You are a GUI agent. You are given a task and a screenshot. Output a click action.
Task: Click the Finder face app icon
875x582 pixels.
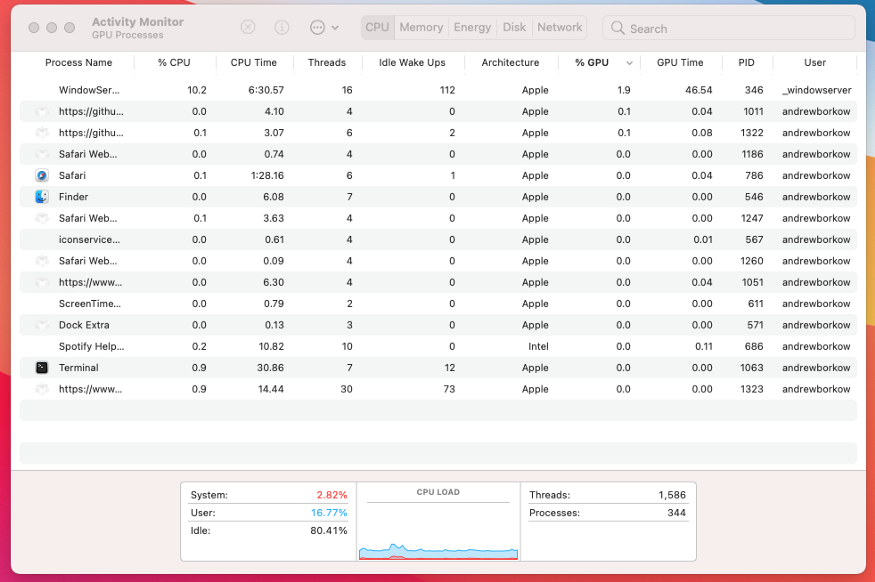pyautogui.click(x=42, y=196)
